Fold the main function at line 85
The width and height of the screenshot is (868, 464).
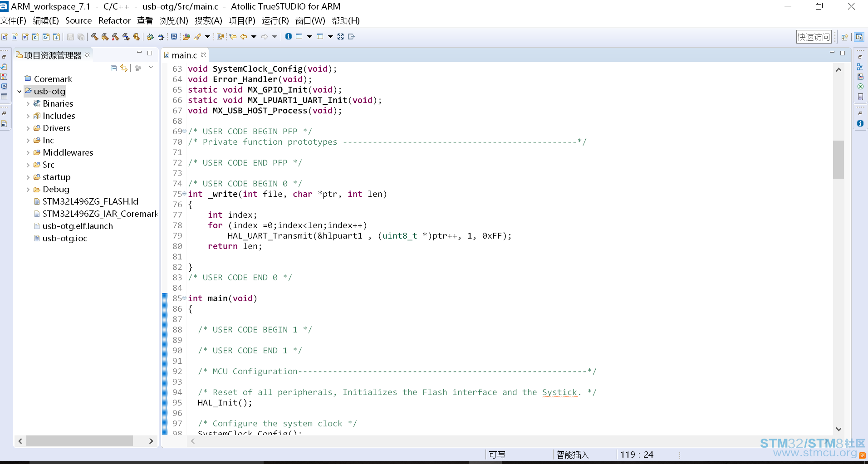[184, 298]
